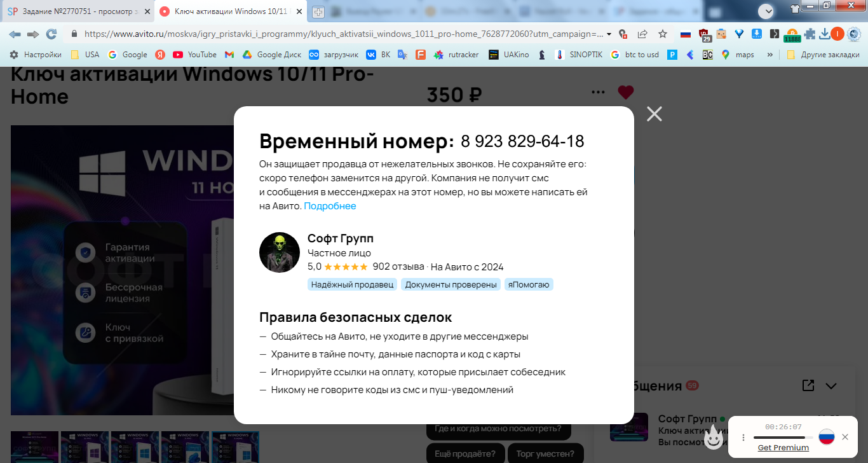The width and height of the screenshot is (868, 463).
Task: Open a new tab
Action: [x=318, y=12]
